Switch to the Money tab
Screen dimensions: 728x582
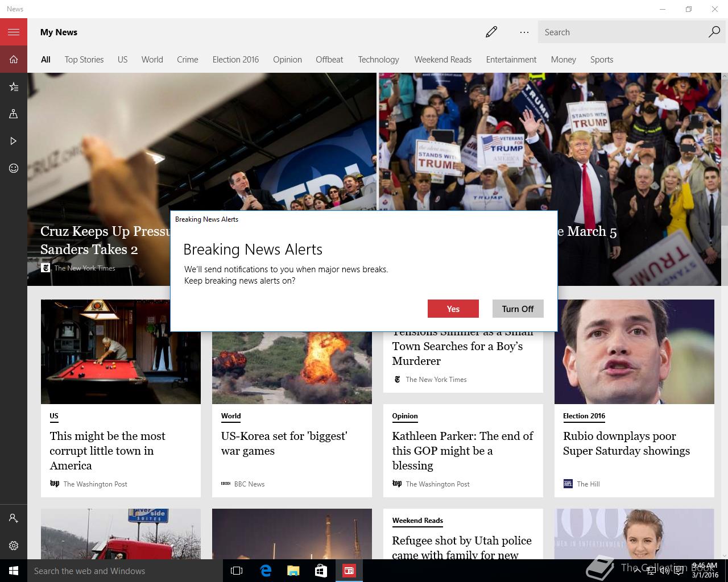click(563, 59)
